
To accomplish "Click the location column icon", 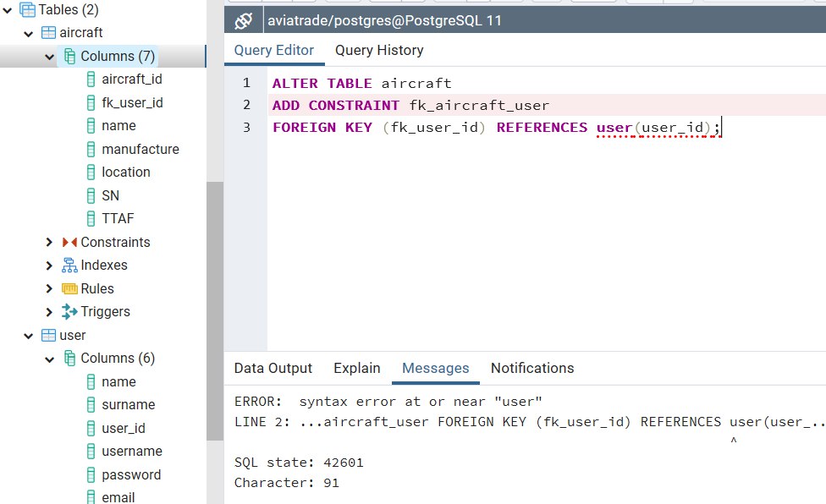I will 91,172.
